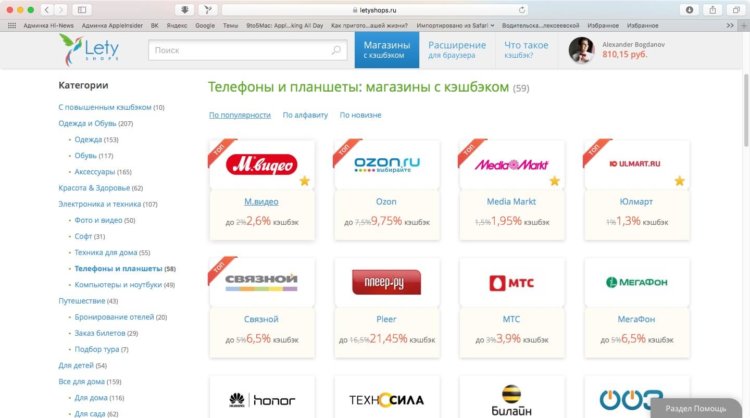The height and width of the screenshot is (418, 750).
Task: Click the user profile avatar picture
Action: point(581,50)
